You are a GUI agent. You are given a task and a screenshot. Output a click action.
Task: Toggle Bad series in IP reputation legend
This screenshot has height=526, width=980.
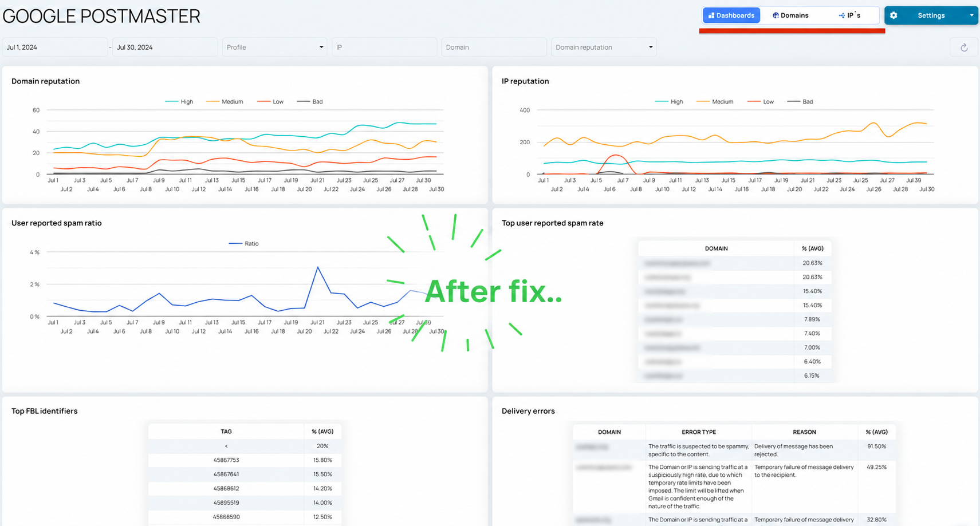tap(800, 102)
